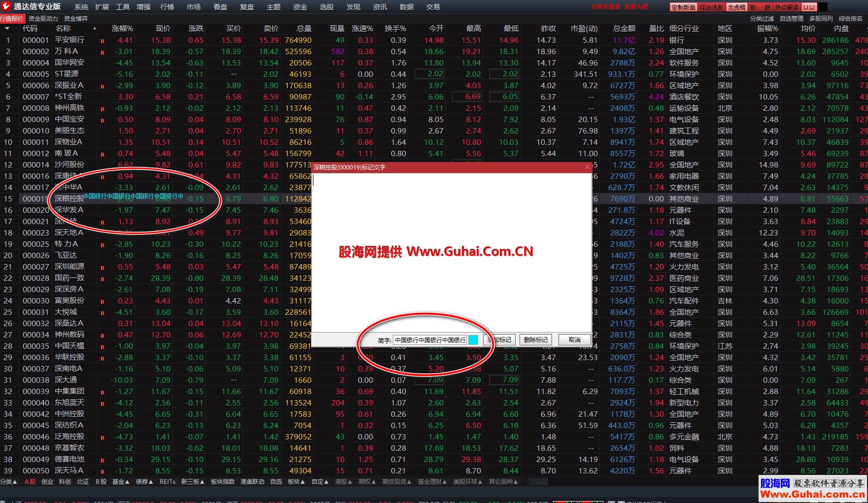
Task: Select the 创业 bottom tab
Action: (47, 481)
